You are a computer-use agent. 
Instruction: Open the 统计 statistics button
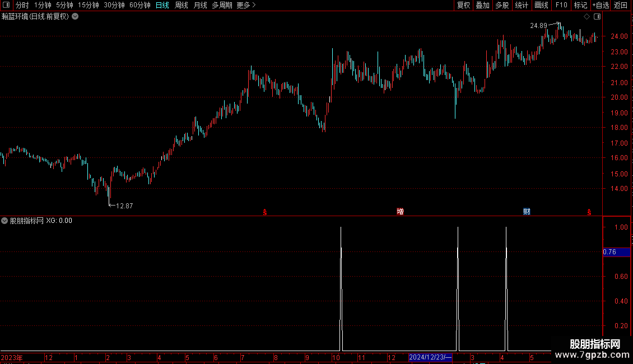tap(522, 5)
